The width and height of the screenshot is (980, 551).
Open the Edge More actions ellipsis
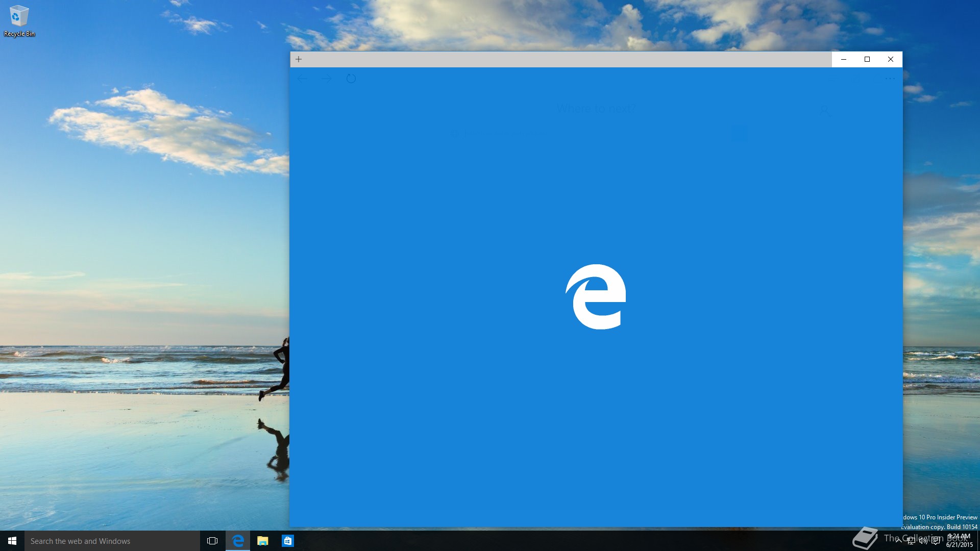(x=890, y=79)
